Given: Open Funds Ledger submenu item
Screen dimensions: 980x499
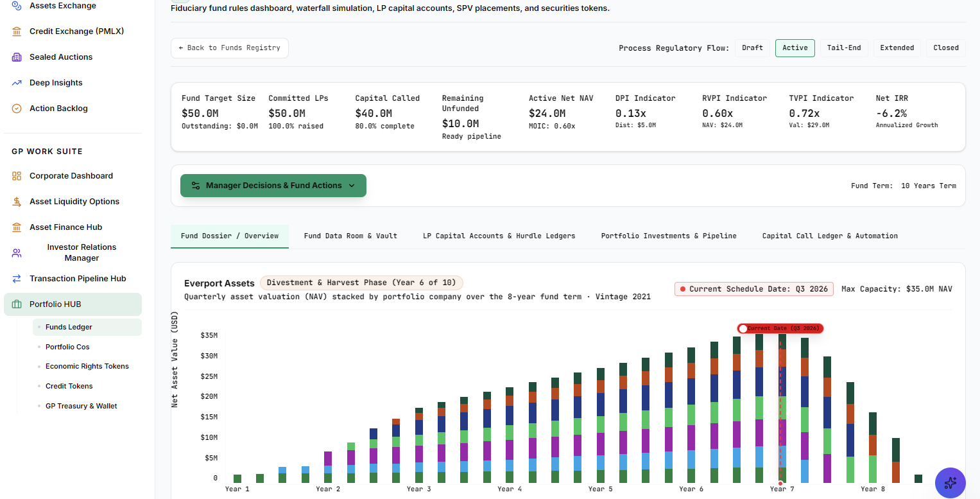Looking at the screenshot, I should [x=87, y=327].
